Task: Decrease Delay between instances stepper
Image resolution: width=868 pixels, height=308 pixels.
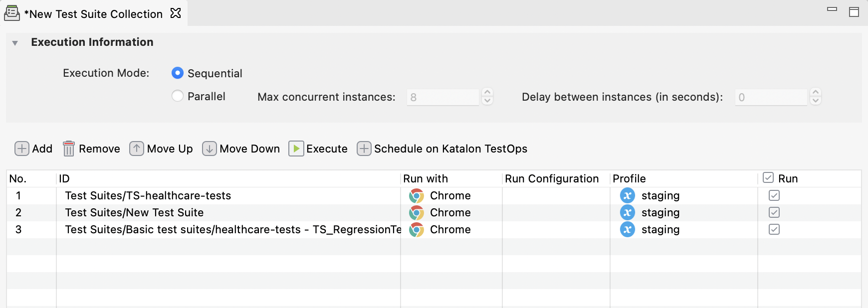Action: pos(816,101)
